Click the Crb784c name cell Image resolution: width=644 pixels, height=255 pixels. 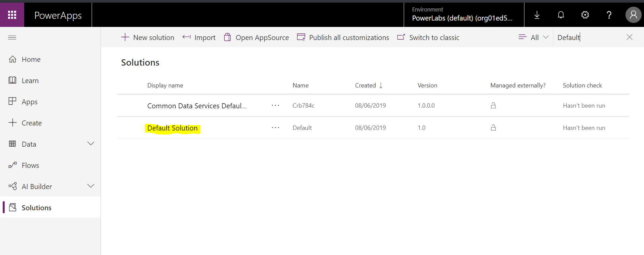pyautogui.click(x=303, y=106)
